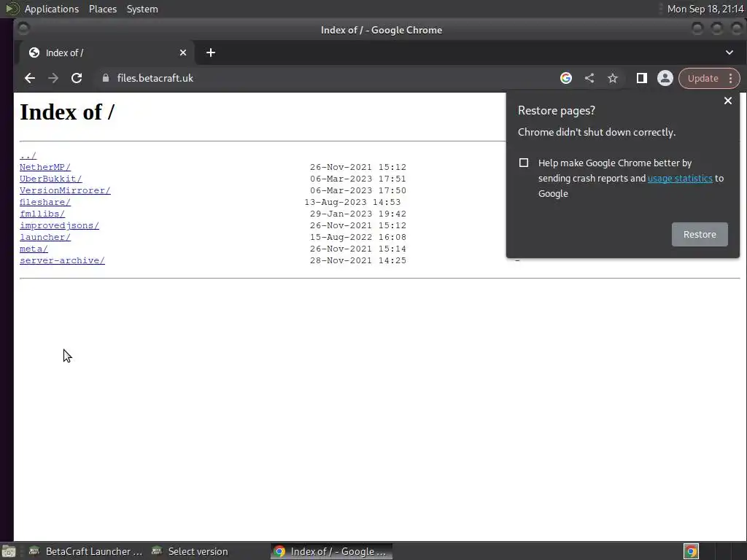Open the UberBukkit/ directory
The image size is (747, 560).
tap(50, 179)
